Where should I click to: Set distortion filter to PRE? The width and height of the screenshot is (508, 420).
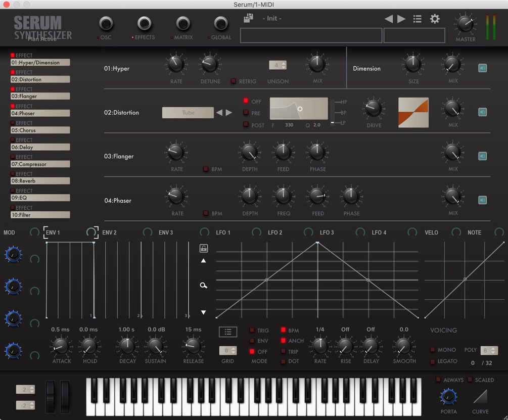tap(246, 112)
